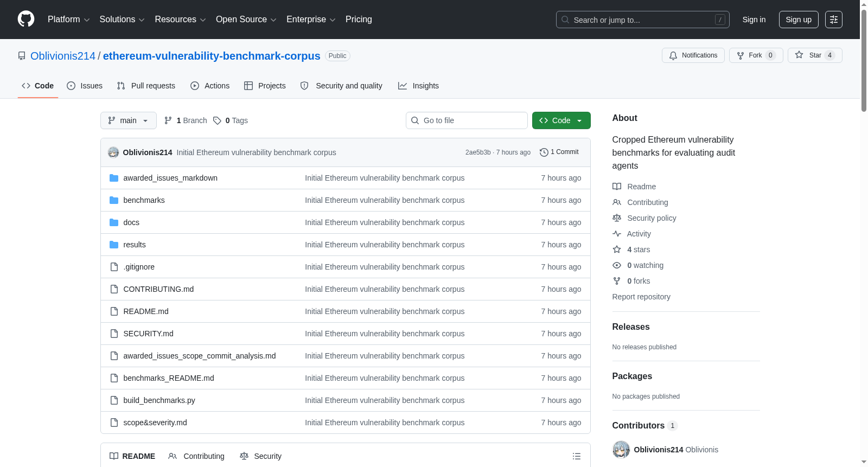Click the Activity pulse icon

pyautogui.click(x=617, y=234)
